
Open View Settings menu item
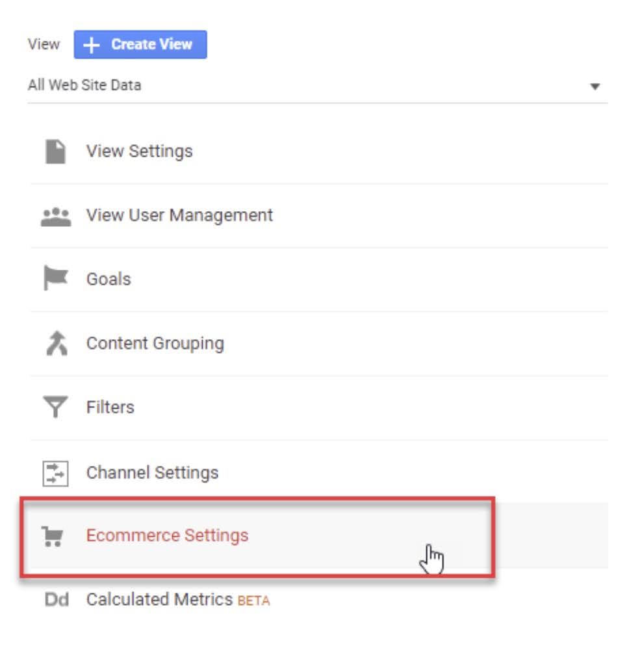click(x=139, y=151)
